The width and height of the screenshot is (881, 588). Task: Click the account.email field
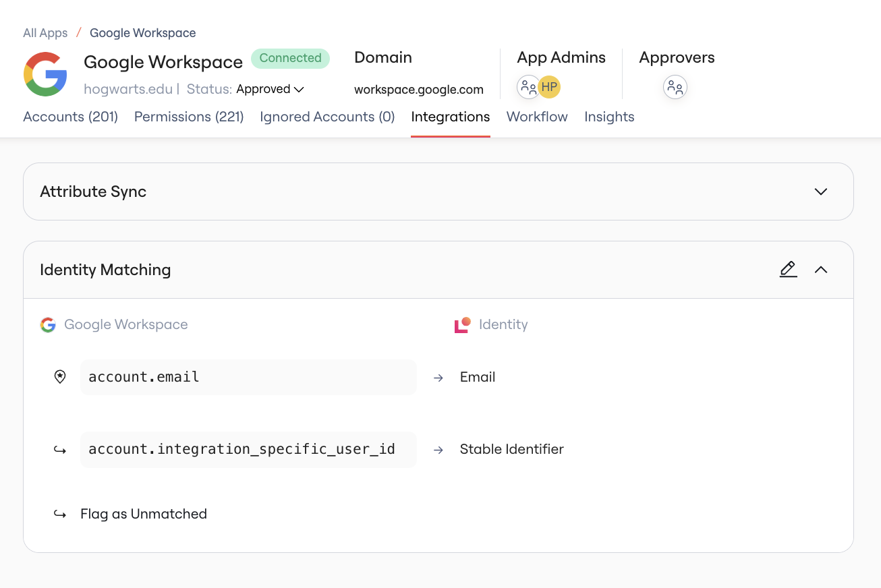pos(248,377)
